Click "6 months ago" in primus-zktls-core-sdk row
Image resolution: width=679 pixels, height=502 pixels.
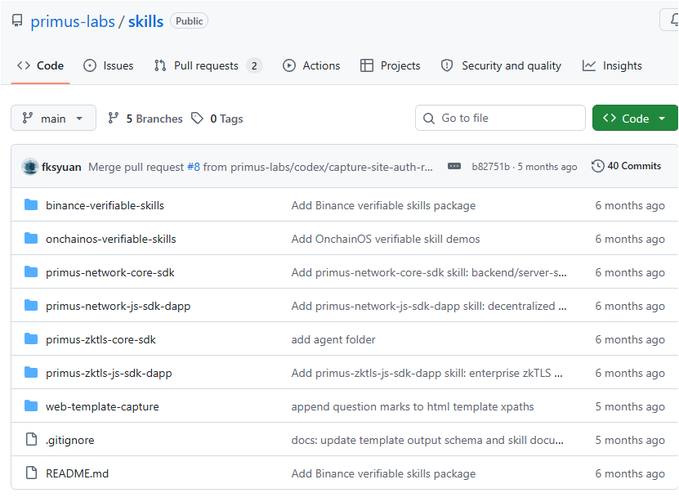click(630, 340)
